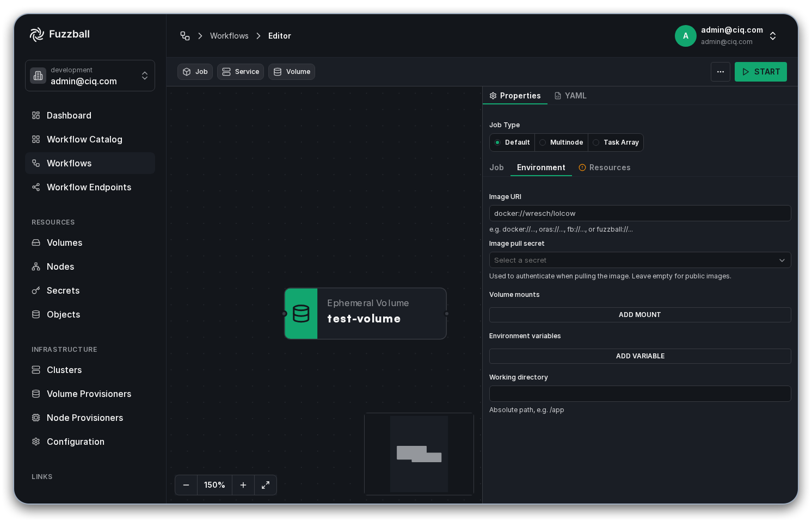This screenshot has height=522, width=812.
Task: Click the fit-to-view expand icon
Action: tap(266, 485)
